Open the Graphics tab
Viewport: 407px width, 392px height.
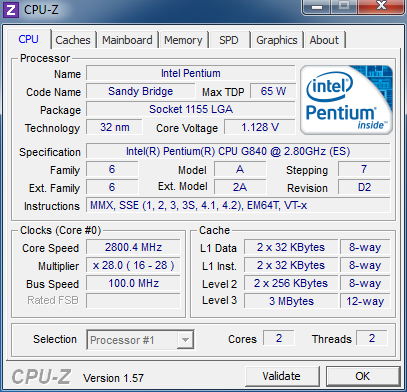277,40
